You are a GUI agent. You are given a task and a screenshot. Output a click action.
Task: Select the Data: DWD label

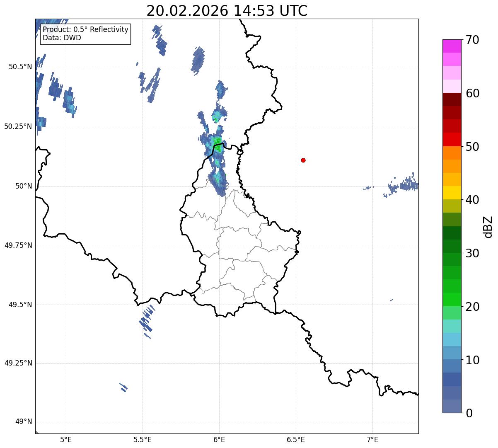(62, 38)
